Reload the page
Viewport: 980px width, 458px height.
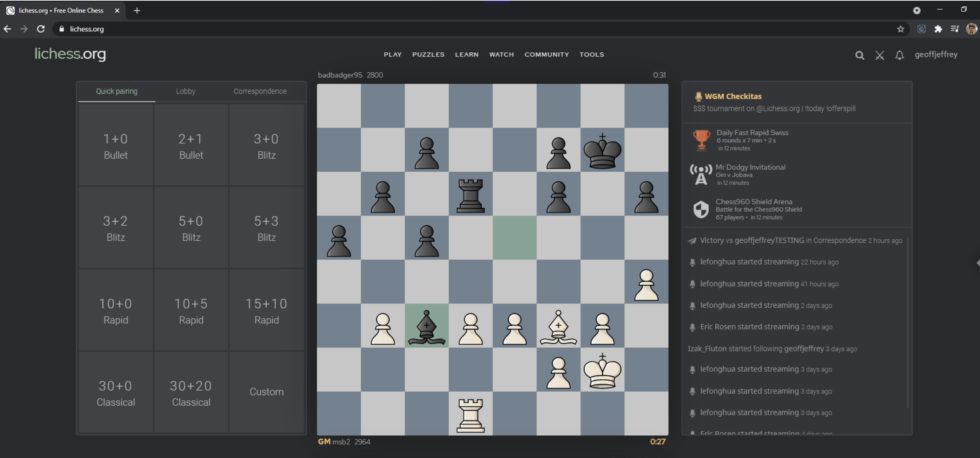point(41,29)
